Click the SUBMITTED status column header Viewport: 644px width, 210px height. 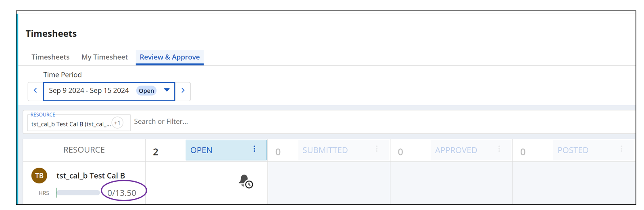coord(325,150)
